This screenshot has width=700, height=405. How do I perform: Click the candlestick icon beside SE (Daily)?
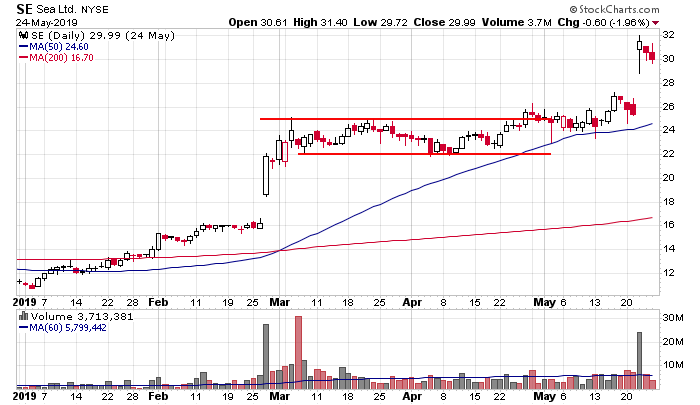[23, 36]
